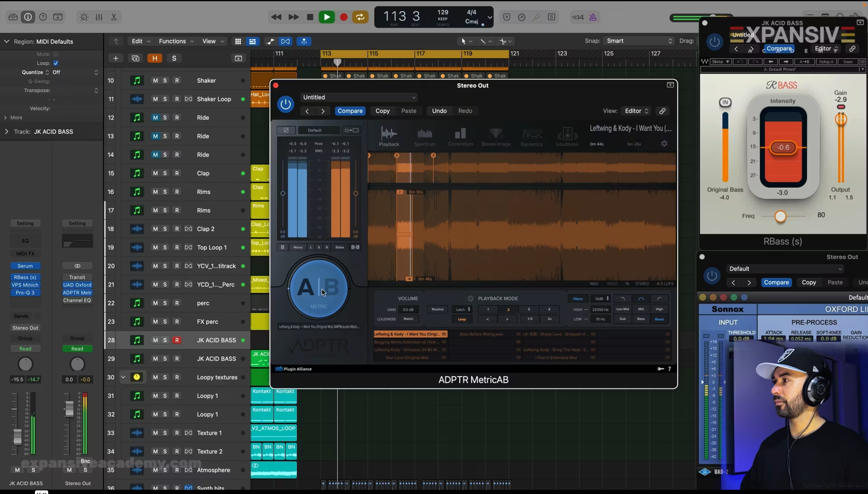Select Bass Before Mixing.wav reference track
The image size is (868, 494).
click(x=481, y=334)
